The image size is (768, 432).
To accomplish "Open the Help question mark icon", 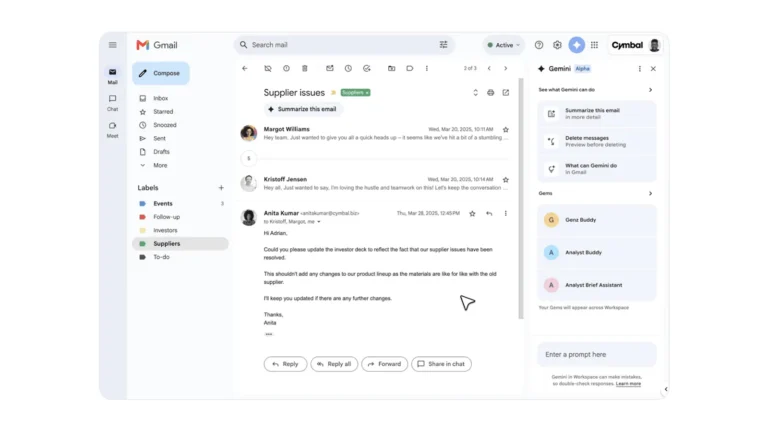I will coord(539,45).
